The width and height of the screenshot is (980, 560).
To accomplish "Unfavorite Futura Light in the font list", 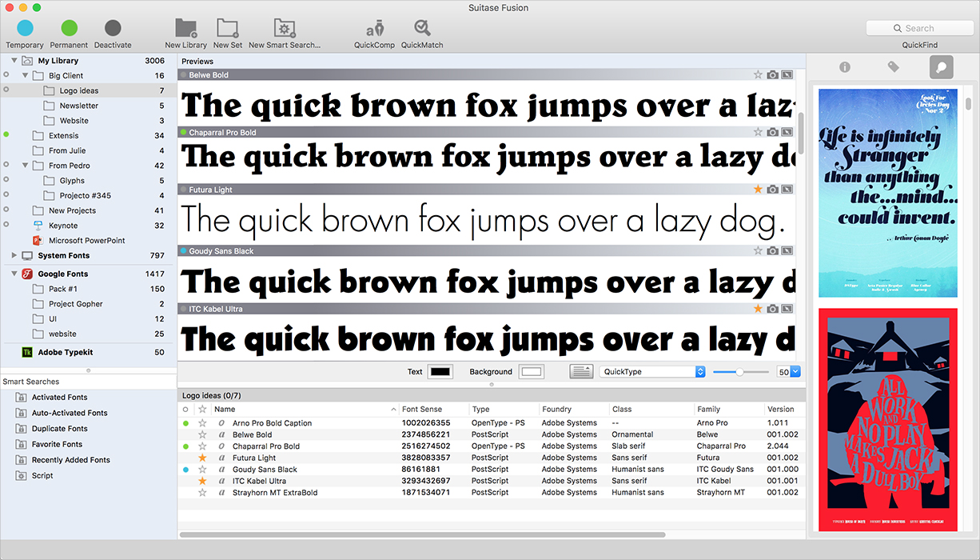I will pyautogui.click(x=202, y=458).
